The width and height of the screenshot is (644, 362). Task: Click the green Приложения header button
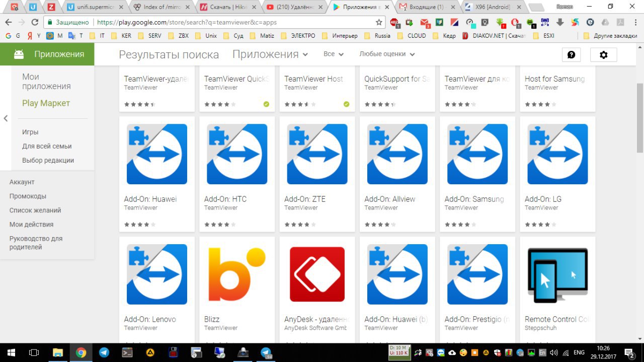coord(47,54)
